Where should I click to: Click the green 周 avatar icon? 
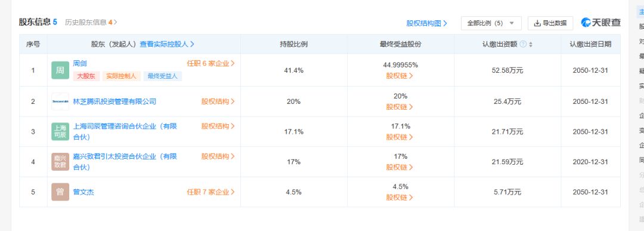coord(60,70)
